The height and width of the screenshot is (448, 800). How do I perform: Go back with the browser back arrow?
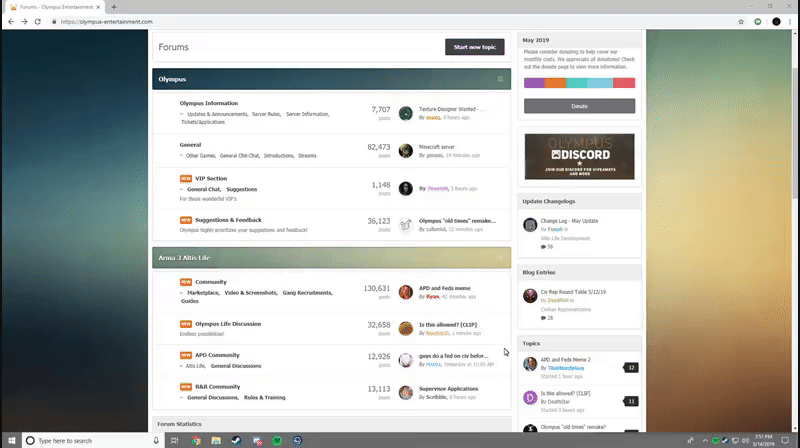[11, 22]
